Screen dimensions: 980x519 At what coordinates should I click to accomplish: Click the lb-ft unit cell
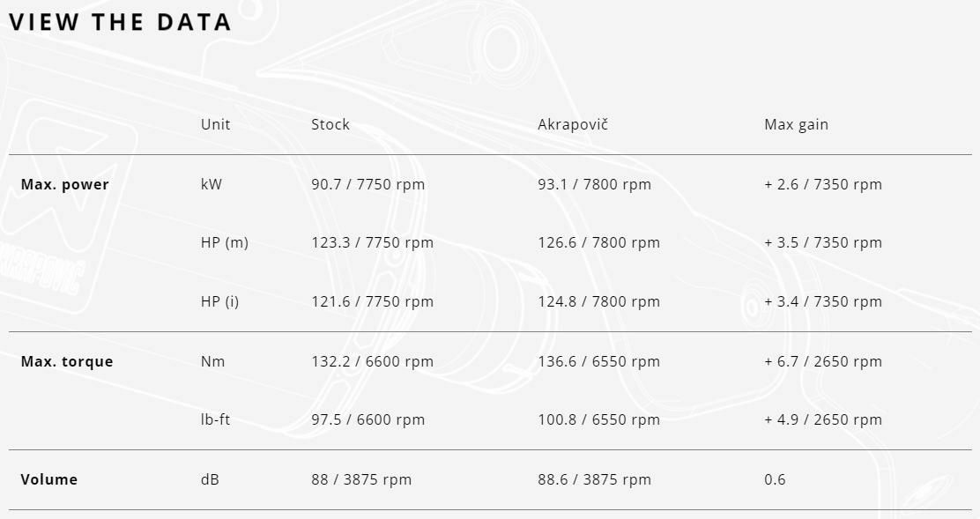pyautogui.click(x=215, y=419)
